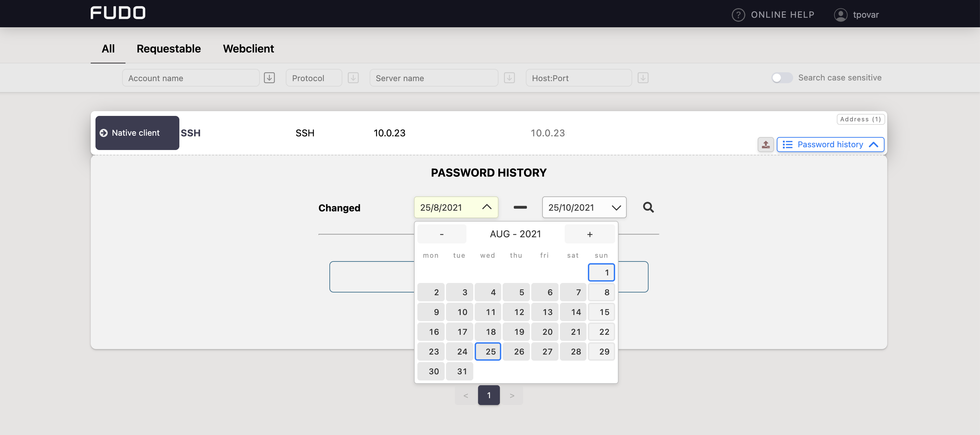Select August 16 in calendar
Image resolution: width=980 pixels, height=435 pixels.
(431, 332)
